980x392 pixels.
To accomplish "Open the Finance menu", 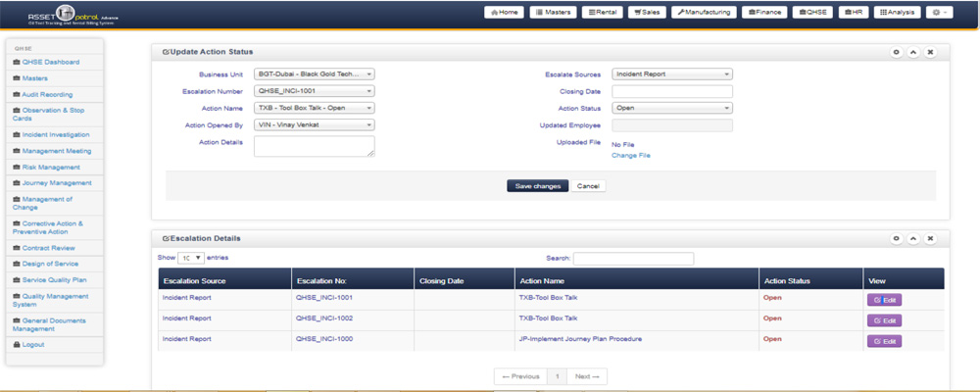I will (764, 12).
